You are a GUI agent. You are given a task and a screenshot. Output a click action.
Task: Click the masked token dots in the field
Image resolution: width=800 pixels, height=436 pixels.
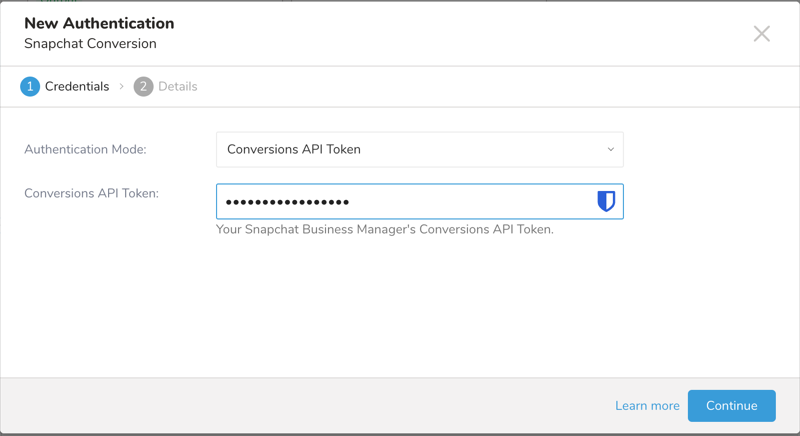288,202
